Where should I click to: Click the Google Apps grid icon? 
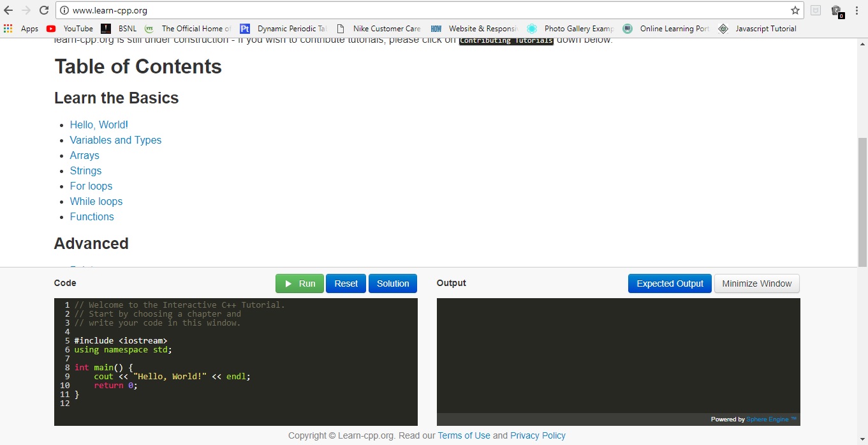pos(8,28)
